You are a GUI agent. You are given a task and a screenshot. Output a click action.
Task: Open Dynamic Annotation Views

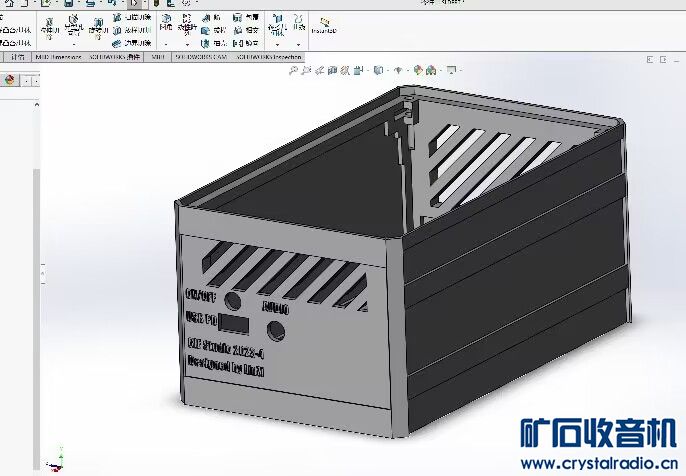click(x=345, y=70)
